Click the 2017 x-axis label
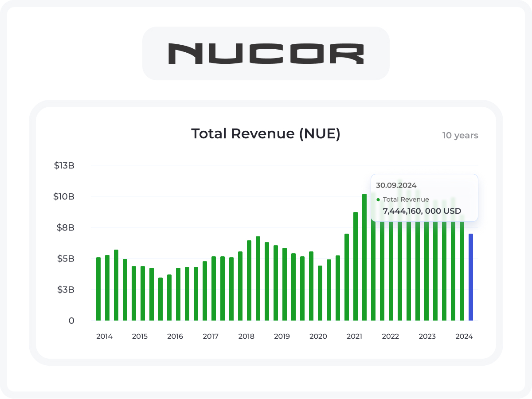 pyautogui.click(x=211, y=336)
